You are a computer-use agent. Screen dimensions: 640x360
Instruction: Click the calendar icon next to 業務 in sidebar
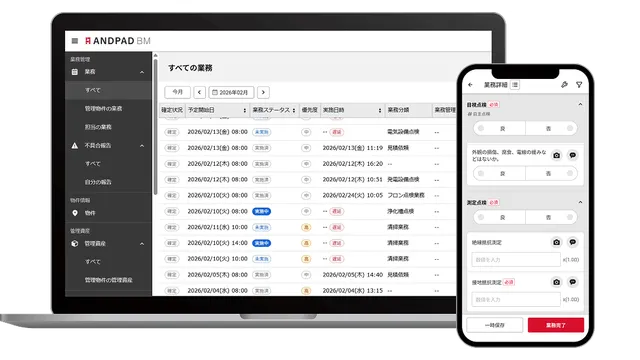tap(75, 72)
